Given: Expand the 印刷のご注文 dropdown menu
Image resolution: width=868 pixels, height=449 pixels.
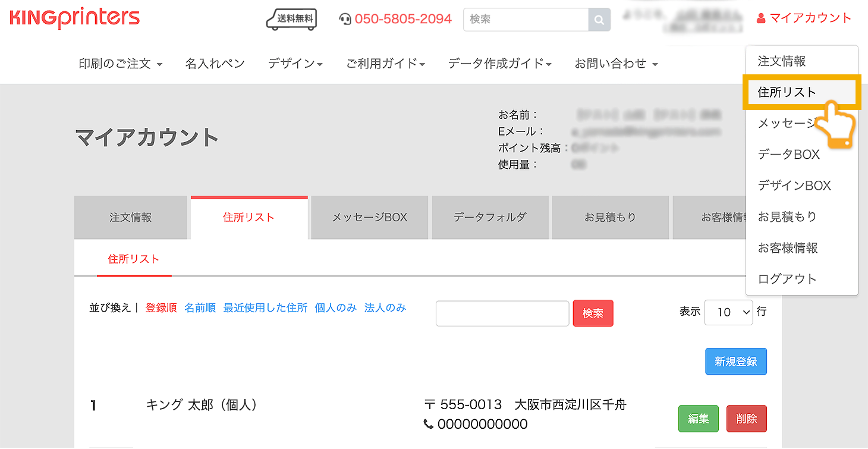Looking at the screenshot, I should [121, 64].
